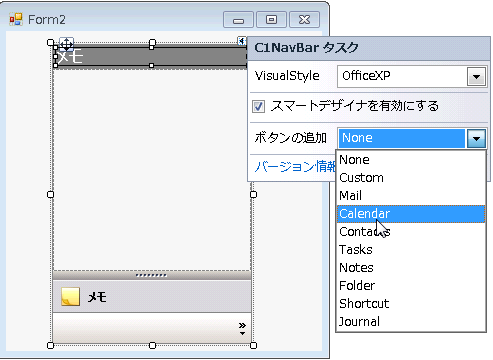Pick Contacts in the button list
Image resolution: width=493 pixels, height=360 pixels.
[411, 232]
